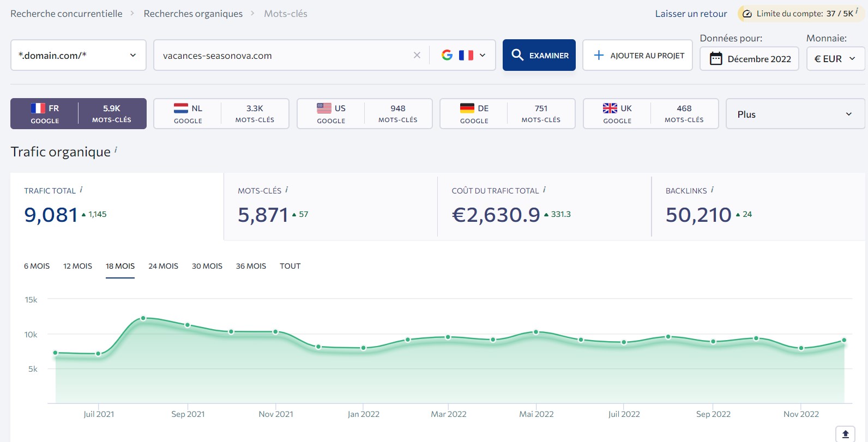Select the DE Google 751 keywords tab

(x=508, y=113)
